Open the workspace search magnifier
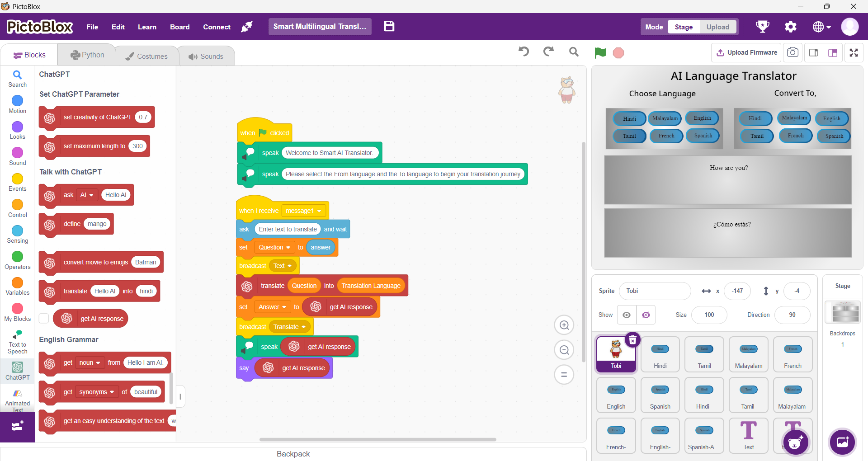Viewport: 868px width, 461px height. pos(574,52)
